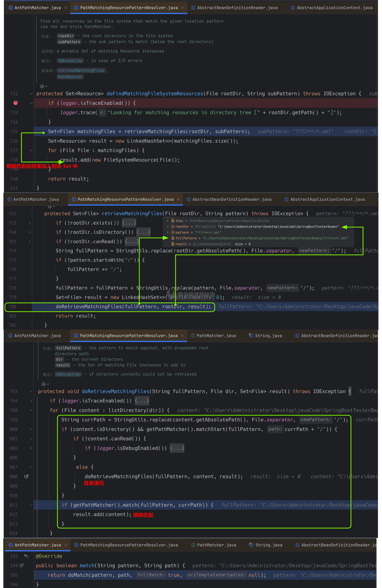Image resolution: width=382 pixels, height=588 pixels.
Task: Click the folded {...} block on line 753
Action: pyautogui.click(x=129, y=223)
